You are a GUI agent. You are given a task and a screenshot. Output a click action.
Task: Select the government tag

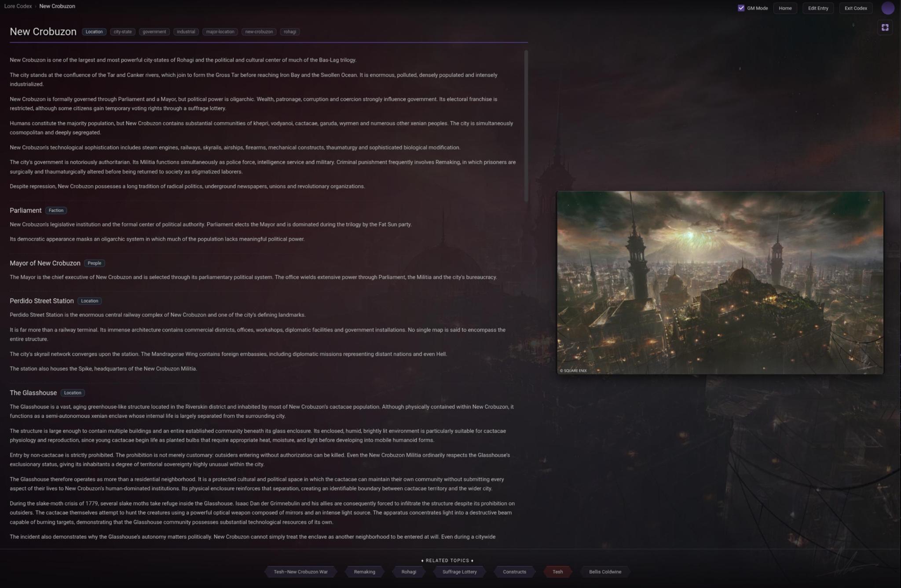[154, 32]
